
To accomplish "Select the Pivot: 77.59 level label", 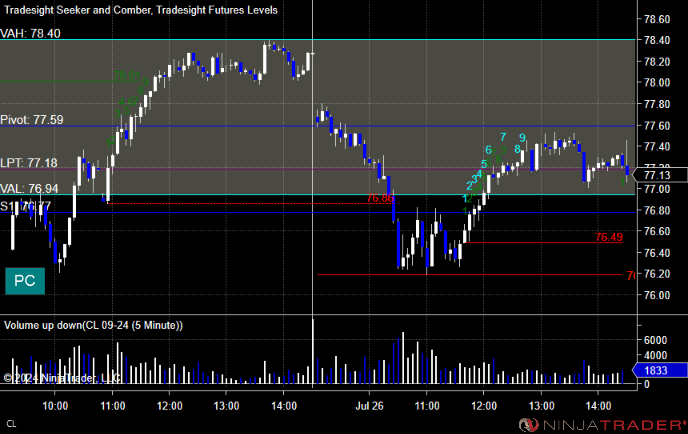I will 32,120.
